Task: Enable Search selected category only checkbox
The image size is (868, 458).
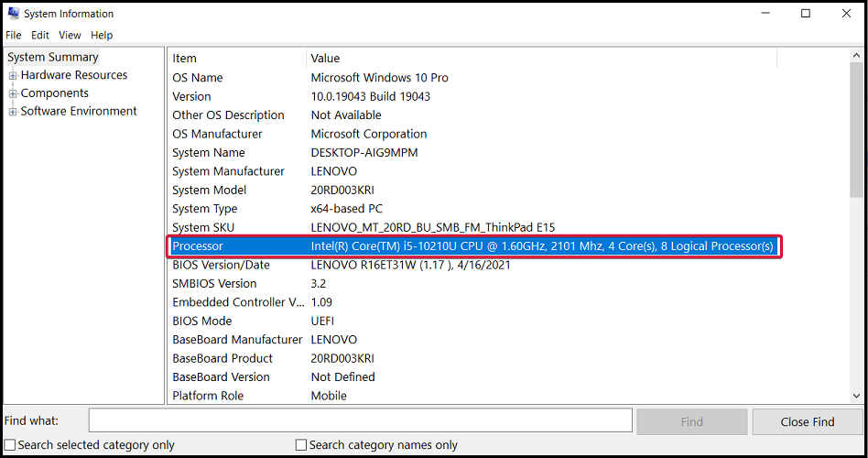Action: [10, 444]
